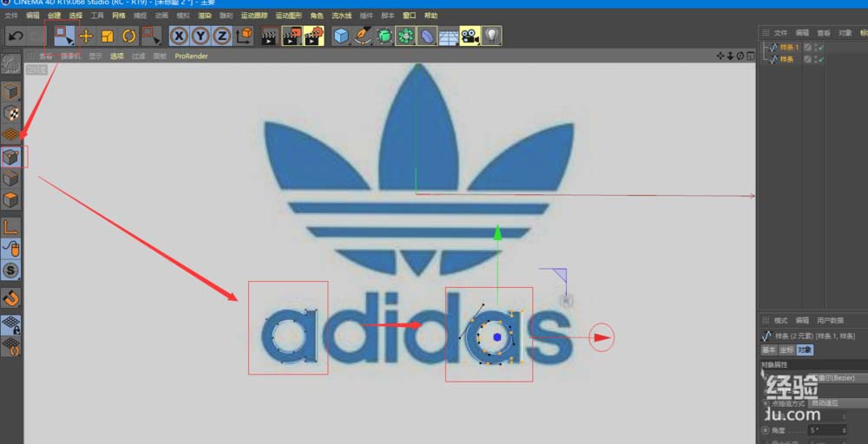This screenshot has height=444, width=868.
Task: Click the recent tool icon beside Rotate
Action: coord(150,36)
